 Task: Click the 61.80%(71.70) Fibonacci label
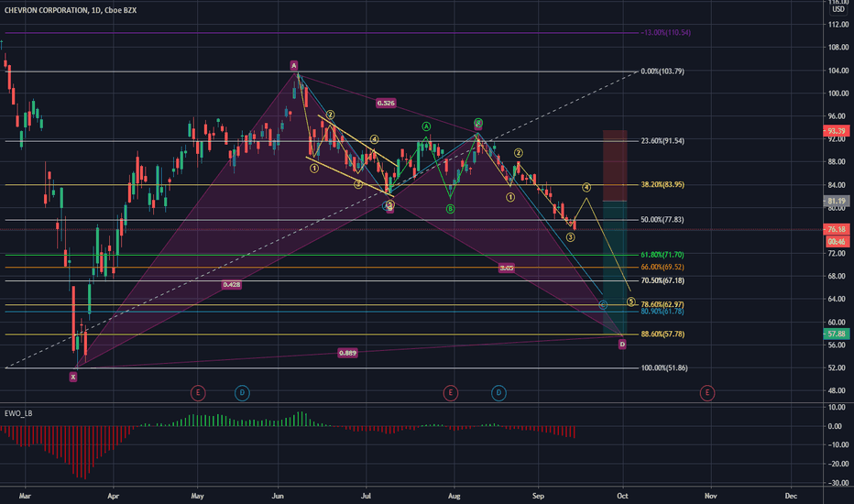point(662,255)
